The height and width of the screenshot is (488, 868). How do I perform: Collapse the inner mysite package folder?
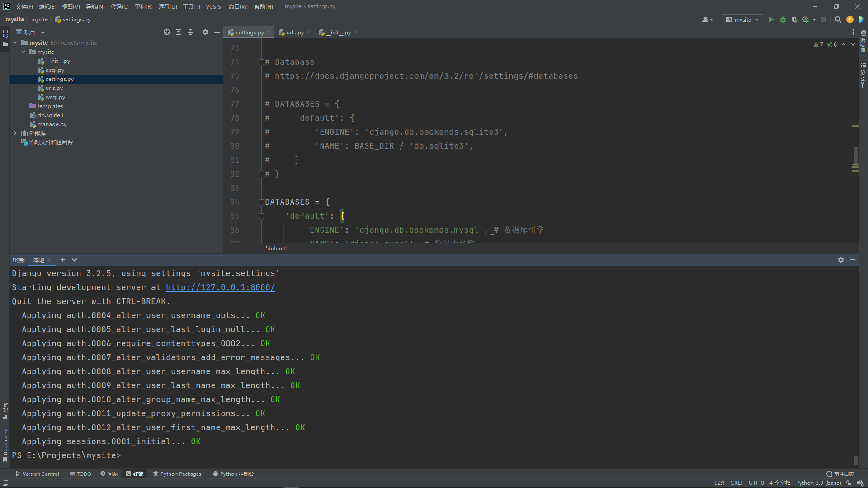(24, 52)
